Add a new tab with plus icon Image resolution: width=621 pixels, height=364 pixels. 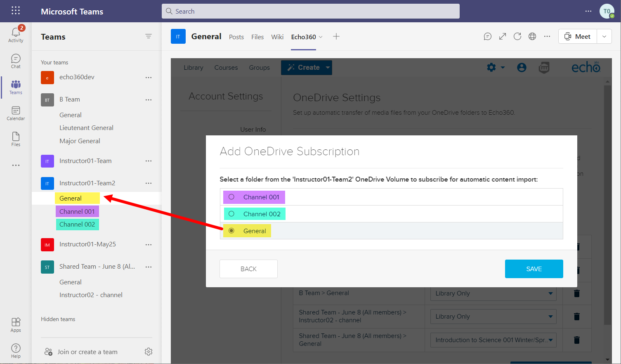pos(336,36)
